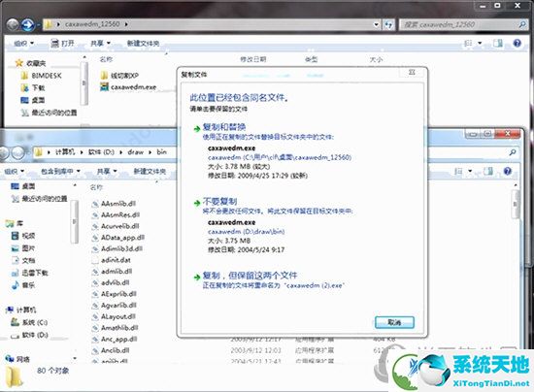Click search magnifier in bin window
The height and width of the screenshot is (392, 534).
513,152
